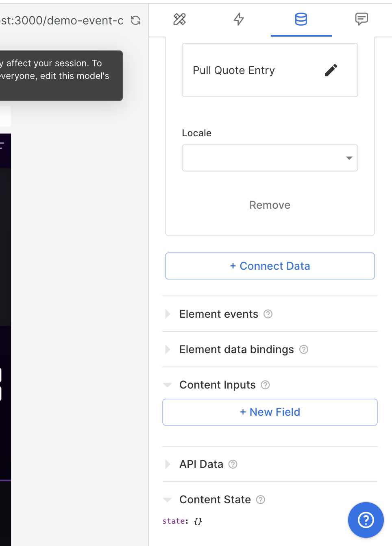Click the + Connect Data button
Screen dimensions: 392x546
tap(270, 266)
